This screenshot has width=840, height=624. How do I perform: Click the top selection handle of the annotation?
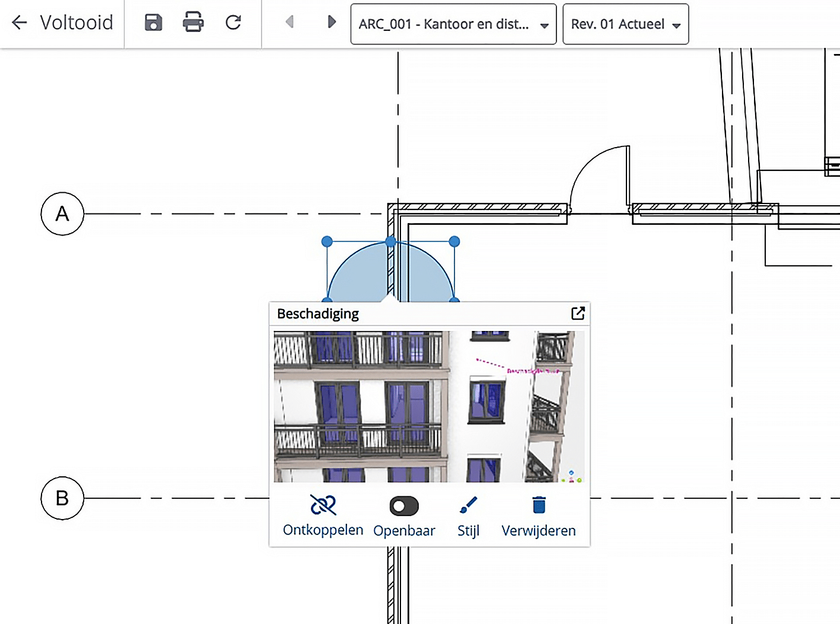point(390,241)
